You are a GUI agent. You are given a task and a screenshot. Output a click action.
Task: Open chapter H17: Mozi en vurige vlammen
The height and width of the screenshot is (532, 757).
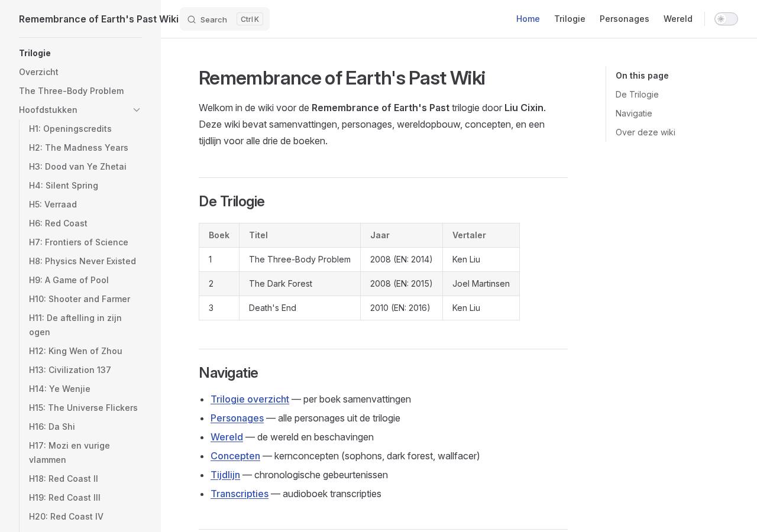(69, 453)
